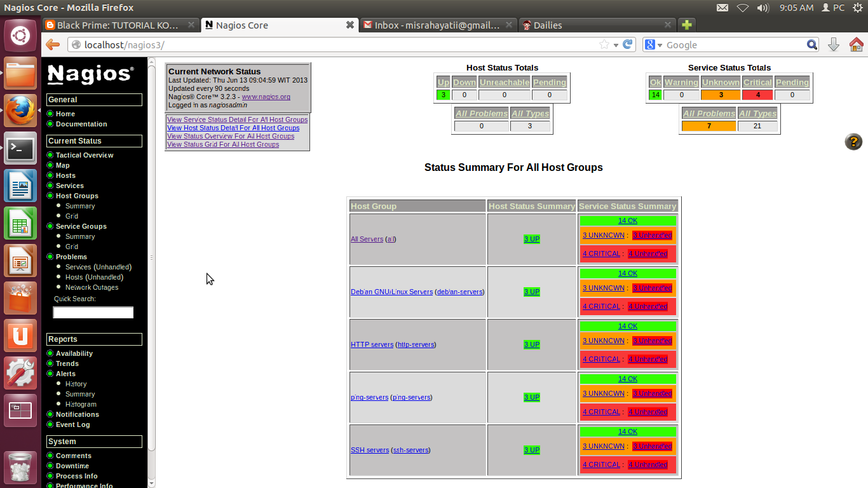Click the search magnifier in Google box
The image size is (868, 488).
point(812,44)
